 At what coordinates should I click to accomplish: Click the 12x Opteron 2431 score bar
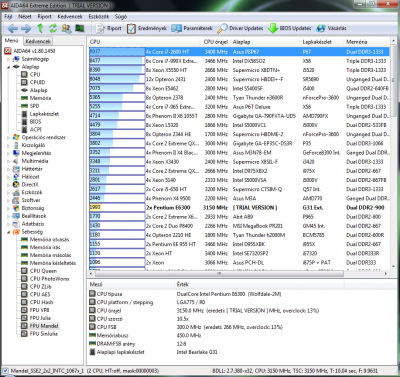(117, 79)
